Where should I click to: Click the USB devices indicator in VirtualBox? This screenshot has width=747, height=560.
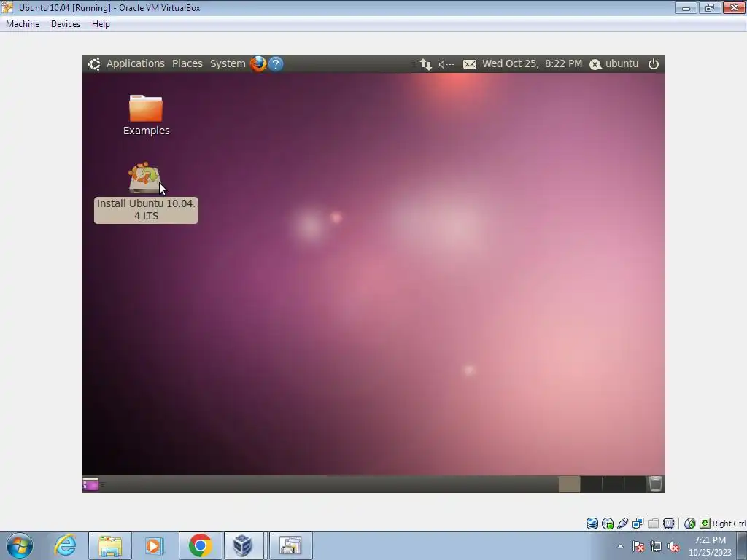pyautogui.click(x=623, y=524)
